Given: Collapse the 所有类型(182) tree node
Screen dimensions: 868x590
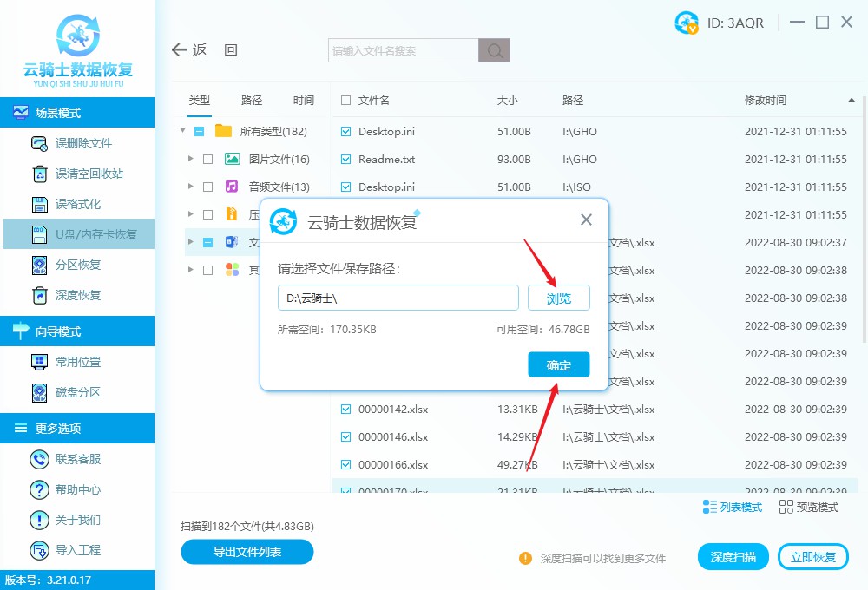Looking at the screenshot, I should pyautogui.click(x=181, y=131).
